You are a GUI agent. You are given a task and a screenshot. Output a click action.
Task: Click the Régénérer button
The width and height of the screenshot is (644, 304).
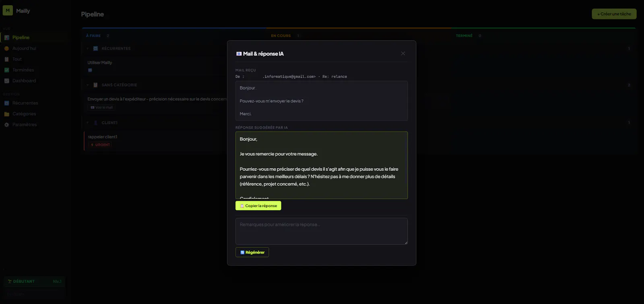coord(252,252)
